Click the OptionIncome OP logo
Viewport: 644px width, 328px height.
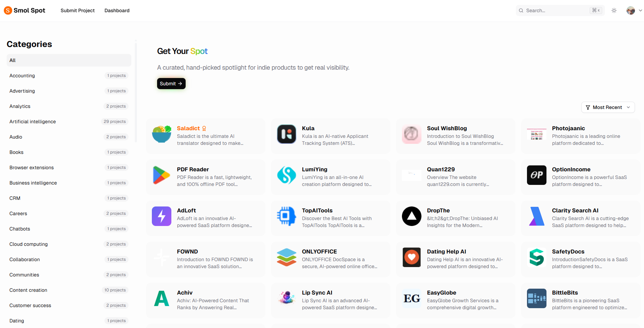pos(537,175)
